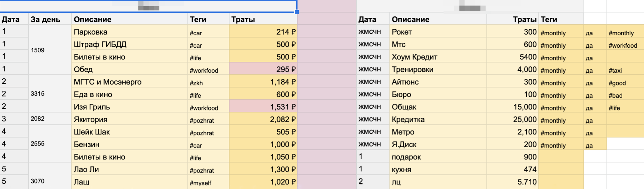Click the МГТС и Мосэнерго cell
Viewport: 644px width, 189px height.
(130, 82)
